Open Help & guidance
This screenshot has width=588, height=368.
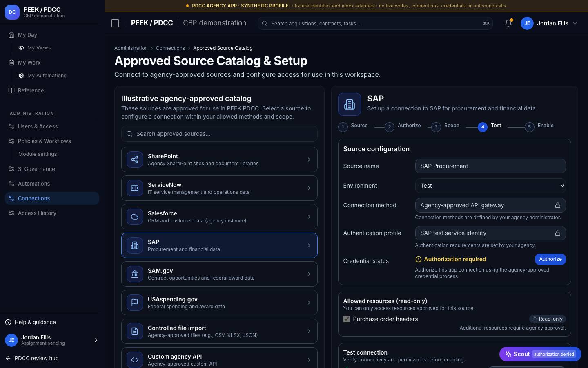pos(31,322)
